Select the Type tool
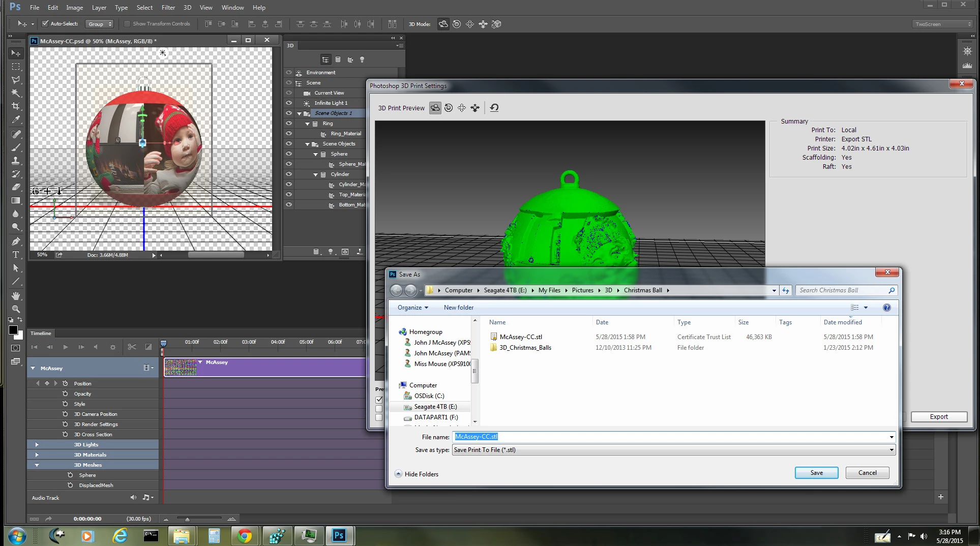The width and height of the screenshot is (980, 546). 16,255
